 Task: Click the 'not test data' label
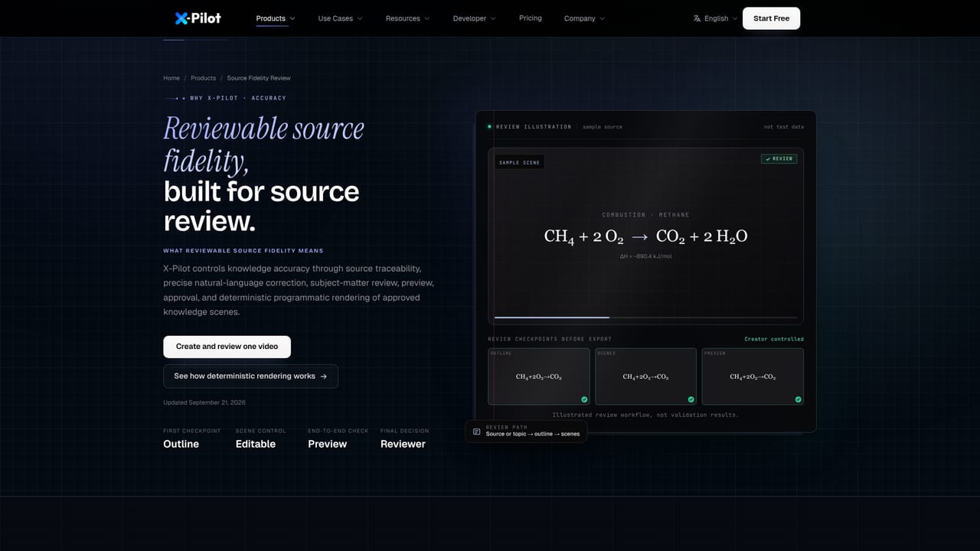point(784,126)
